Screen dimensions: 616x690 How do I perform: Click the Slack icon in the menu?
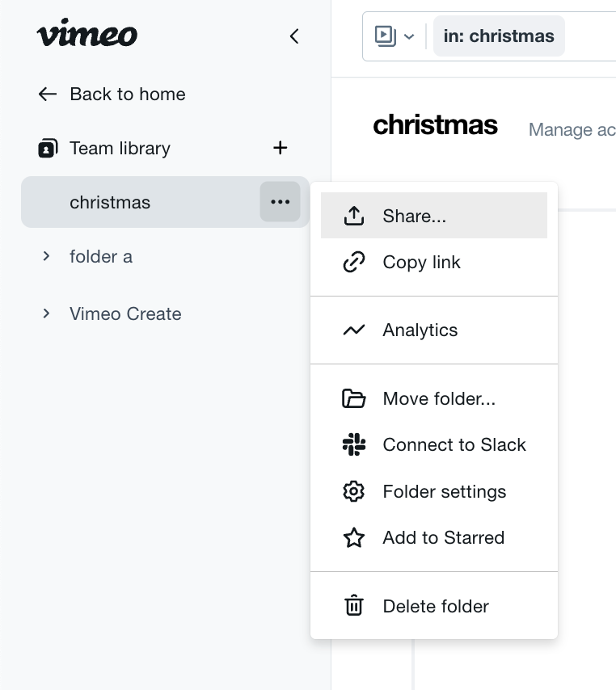353,444
